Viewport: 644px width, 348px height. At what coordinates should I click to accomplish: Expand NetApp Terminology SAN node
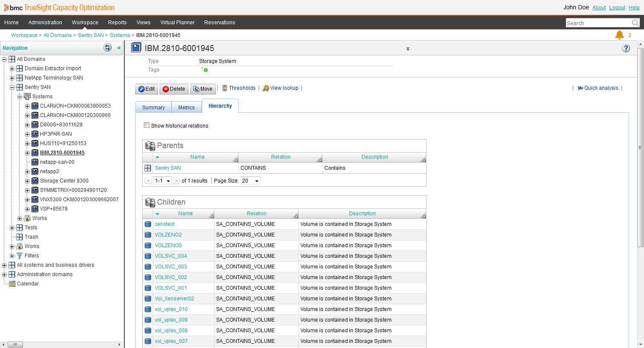(x=12, y=78)
